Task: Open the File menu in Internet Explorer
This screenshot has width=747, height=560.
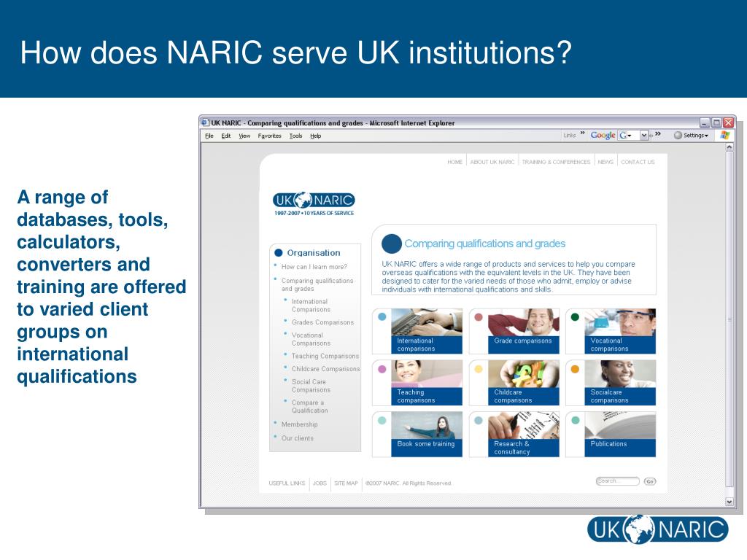Action: [209, 136]
